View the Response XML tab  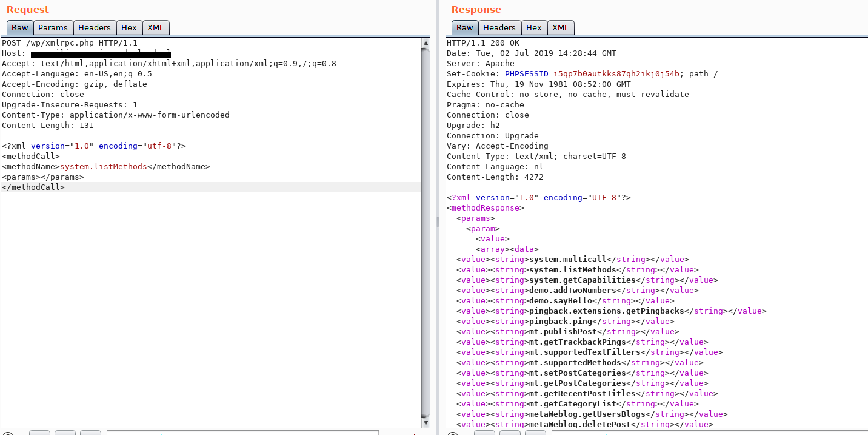(x=561, y=28)
